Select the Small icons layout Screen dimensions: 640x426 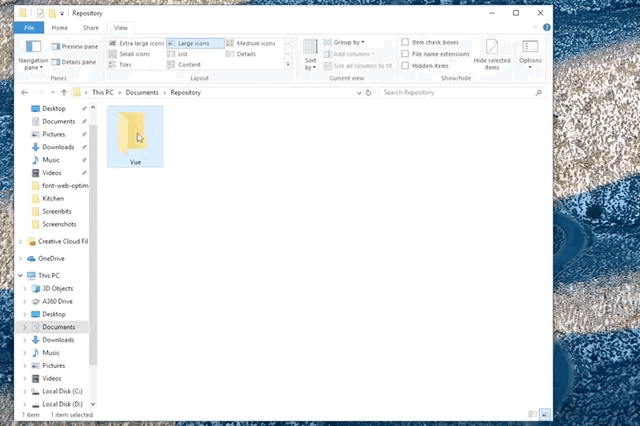pyautogui.click(x=129, y=54)
